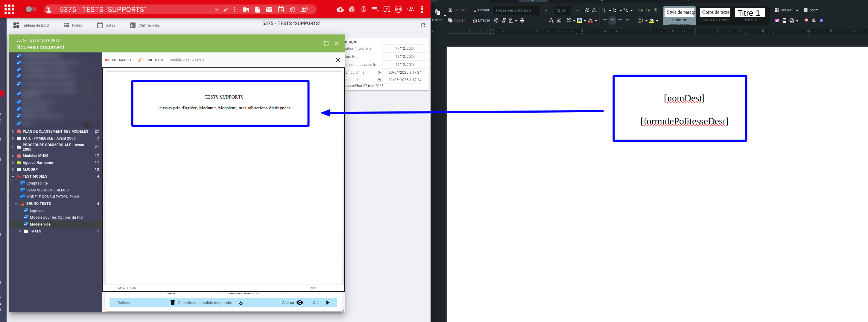Click the pencil edit icon next to the dossier title
868x322 pixels.
[x=225, y=10]
